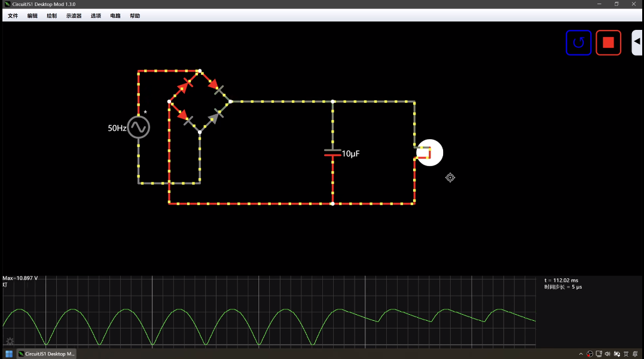Click the blue reset simulation button

pyautogui.click(x=578, y=42)
